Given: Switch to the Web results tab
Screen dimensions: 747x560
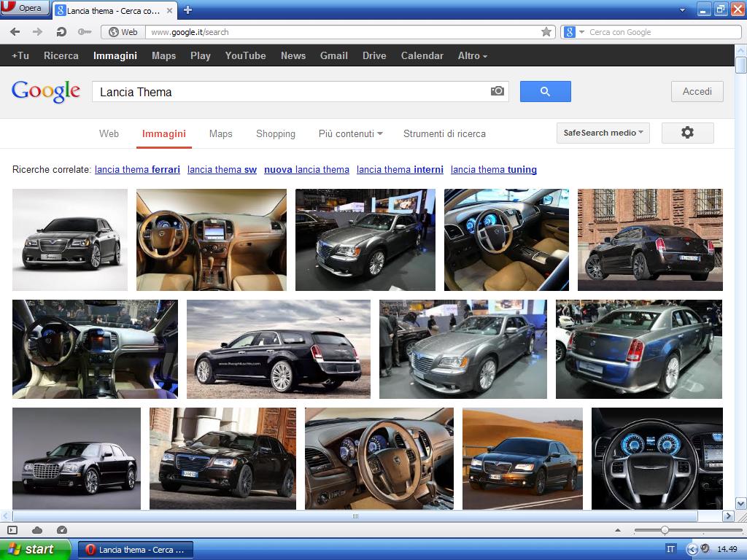Looking at the screenshot, I should click(x=109, y=134).
